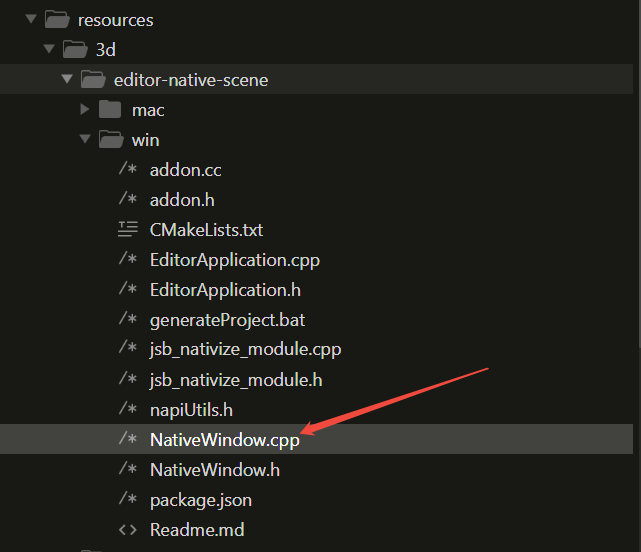641x552 pixels.
Task: Click the editor-native-scene folder icon
Action: click(x=93, y=79)
